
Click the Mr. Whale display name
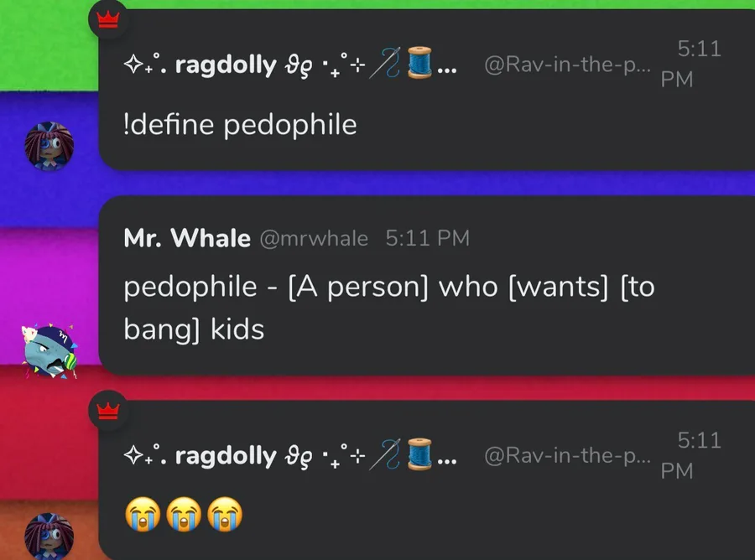click(187, 238)
